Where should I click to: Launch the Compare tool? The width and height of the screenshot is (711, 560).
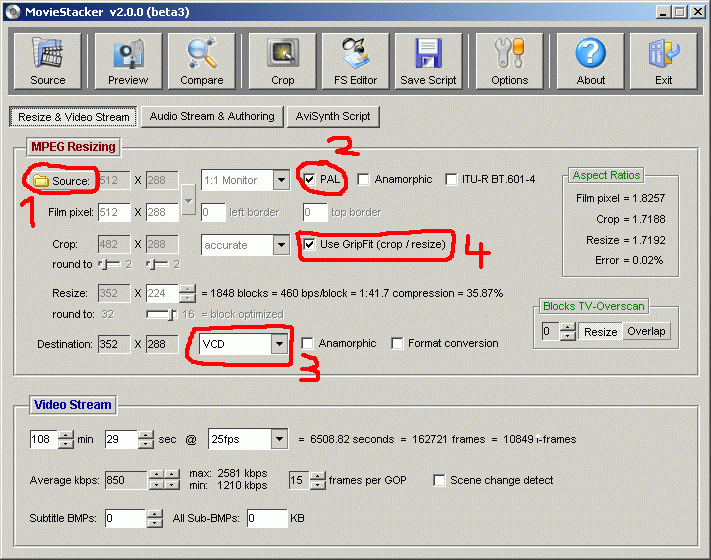point(202,61)
